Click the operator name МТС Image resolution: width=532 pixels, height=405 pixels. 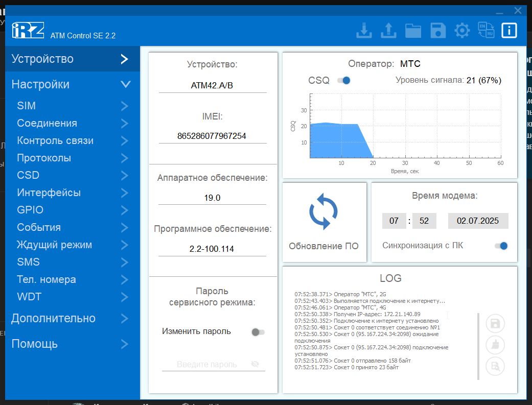(410, 64)
